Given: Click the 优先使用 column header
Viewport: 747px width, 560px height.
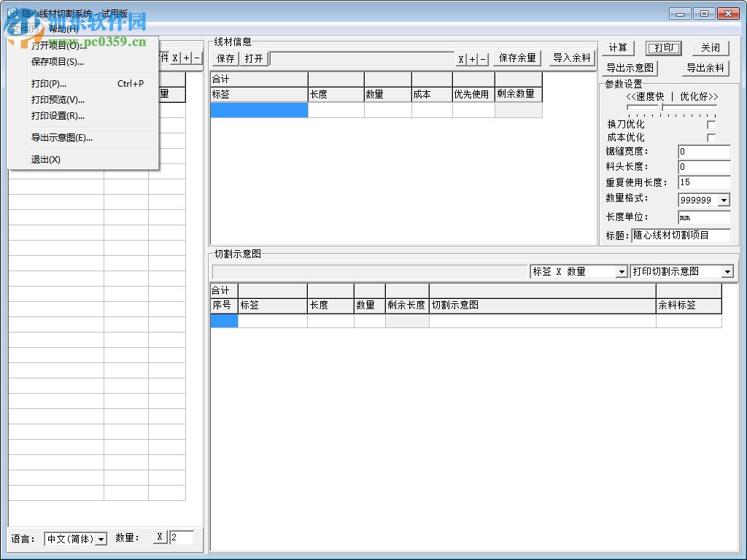Looking at the screenshot, I should click(x=473, y=94).
